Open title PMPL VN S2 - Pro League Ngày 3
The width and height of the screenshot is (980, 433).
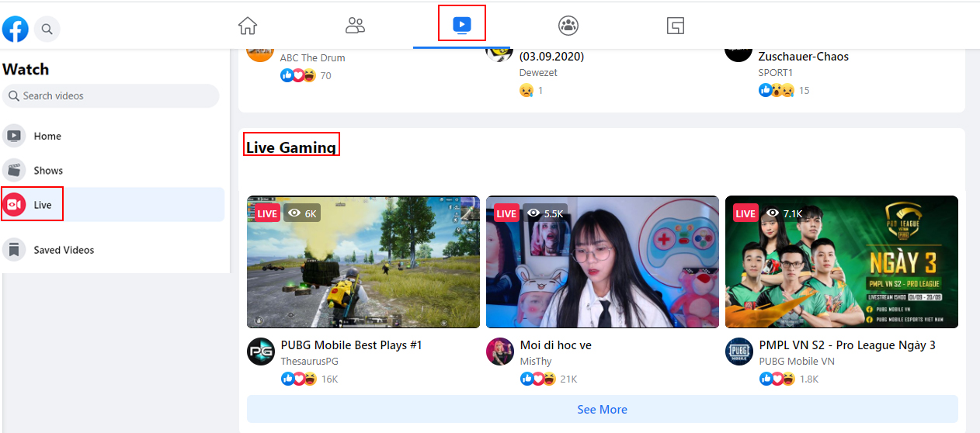pyautogui.click(x=847, y=345)
